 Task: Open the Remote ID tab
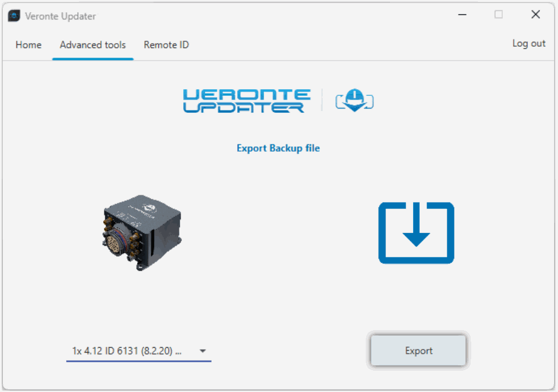[166, 45]
